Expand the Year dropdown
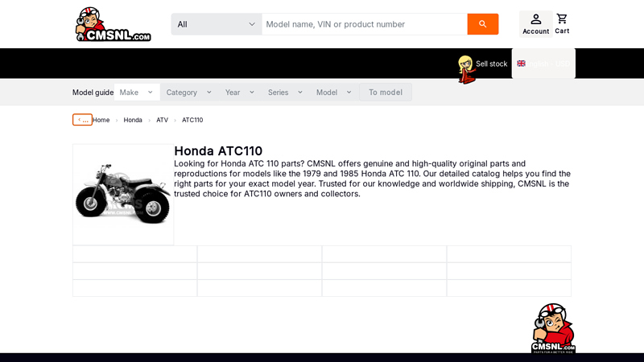 (240, 93)
